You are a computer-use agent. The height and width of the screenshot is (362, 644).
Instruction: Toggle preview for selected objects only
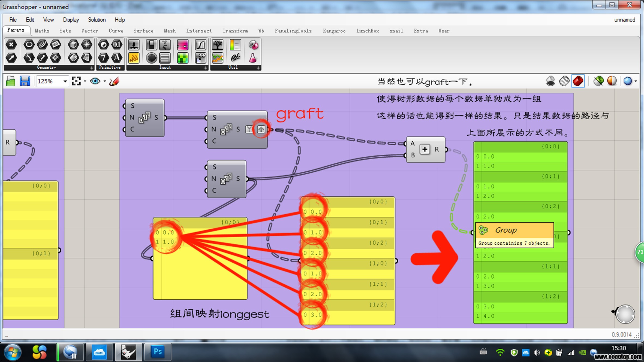coord(598,81)
